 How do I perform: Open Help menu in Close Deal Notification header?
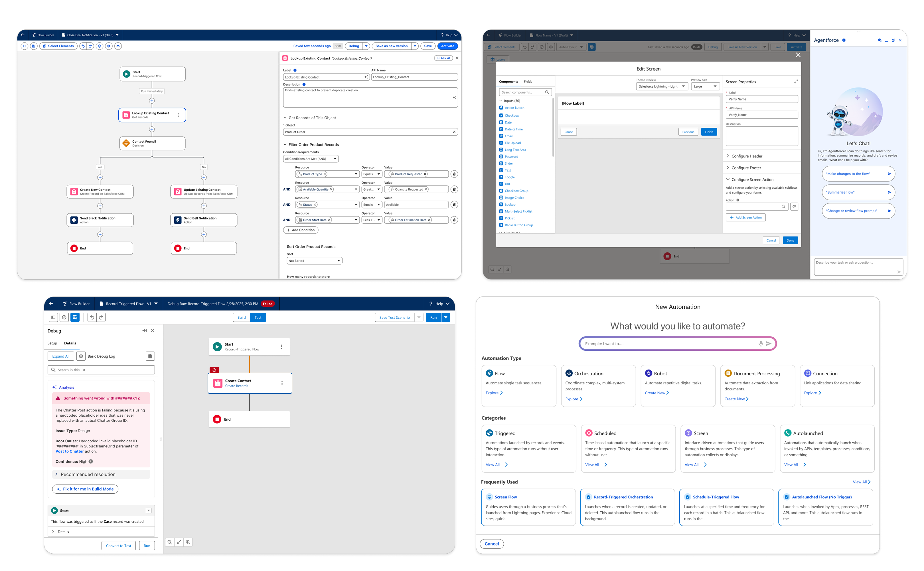click(x=449, y=35)
